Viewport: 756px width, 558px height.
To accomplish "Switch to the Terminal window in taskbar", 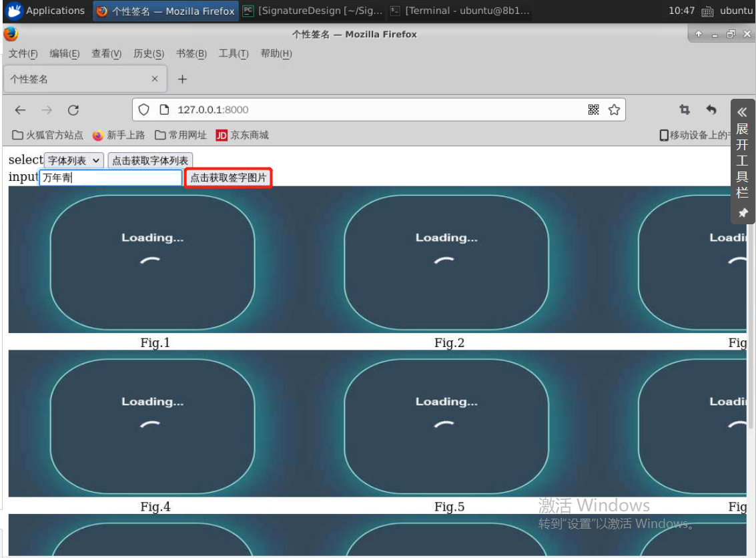I will coord(460,11).
